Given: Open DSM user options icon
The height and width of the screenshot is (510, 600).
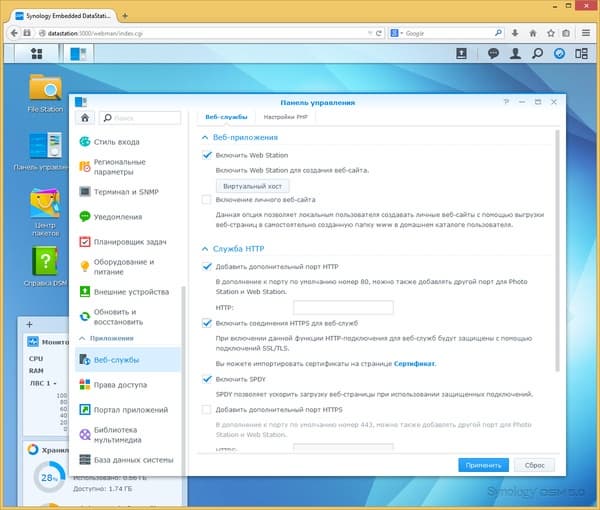Looking at the screenshot, I should click(515, 54).
